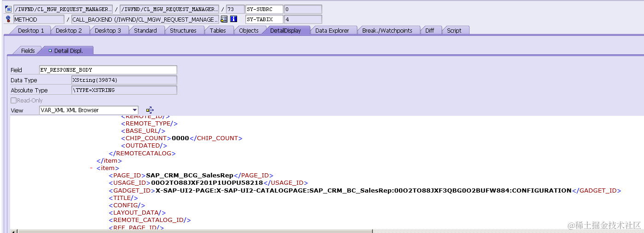644x233 pixels.
Task: Click the Absolute Type field \TYPE=XSTRING
Action: coord(124,90)
